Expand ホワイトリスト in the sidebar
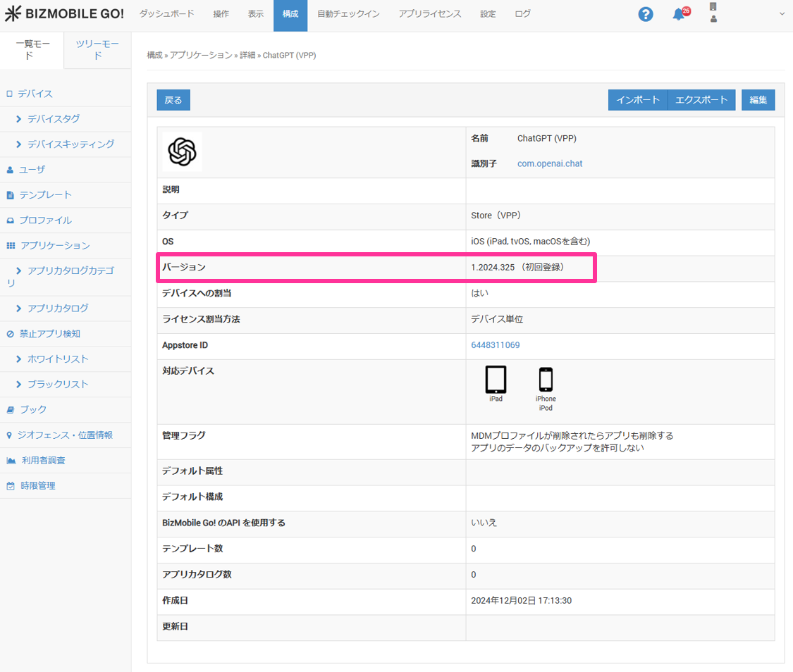Screen dimensions: 793x672 click(x=57, y=359)
